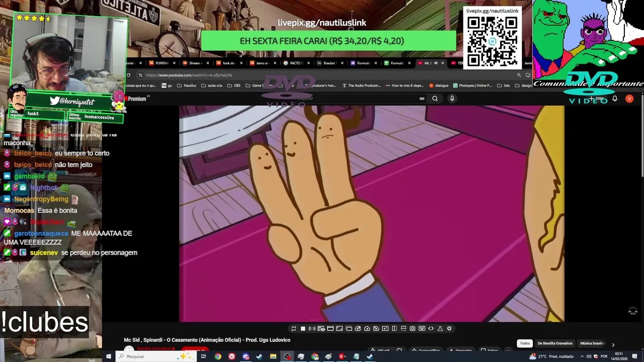Switch to the funk do browser tab
644x362 pixels.
229,63
